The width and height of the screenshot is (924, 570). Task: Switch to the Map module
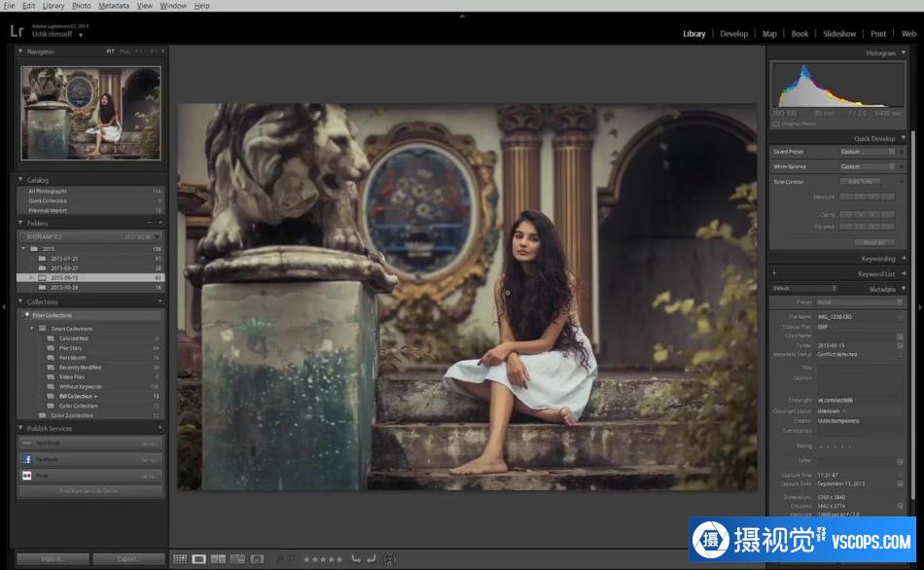click(x=769, y=34)
